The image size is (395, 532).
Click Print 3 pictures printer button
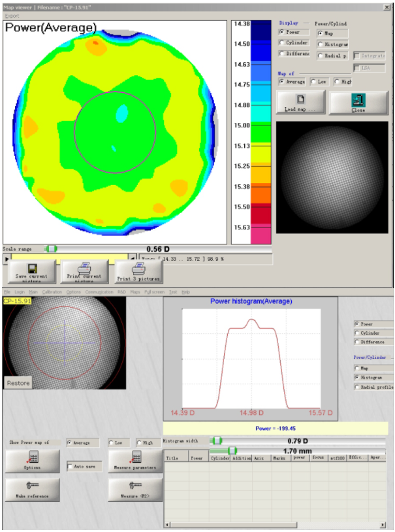point(138,271)
